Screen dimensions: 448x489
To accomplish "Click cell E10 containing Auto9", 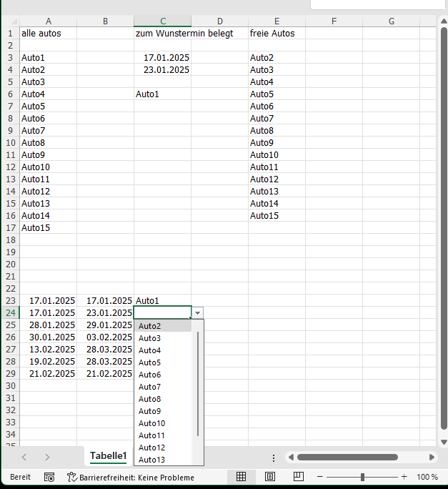I will click(x=277, y=143).
